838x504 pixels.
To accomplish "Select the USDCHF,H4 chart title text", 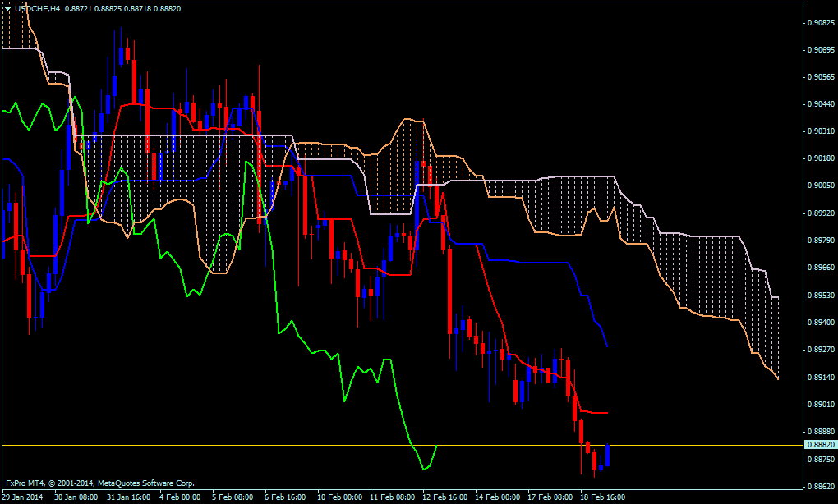I will point(38,9).
